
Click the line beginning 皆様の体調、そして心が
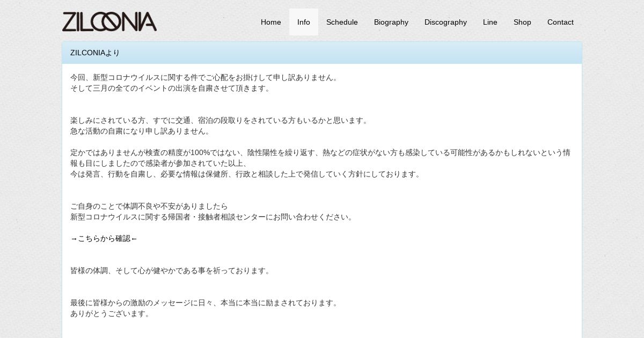(172, 270)
